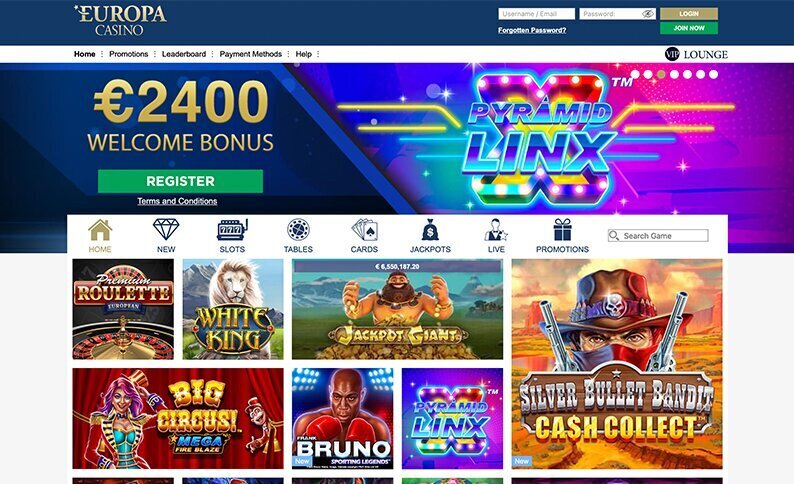Focus the Search Game field

click(x=658, y=235)
